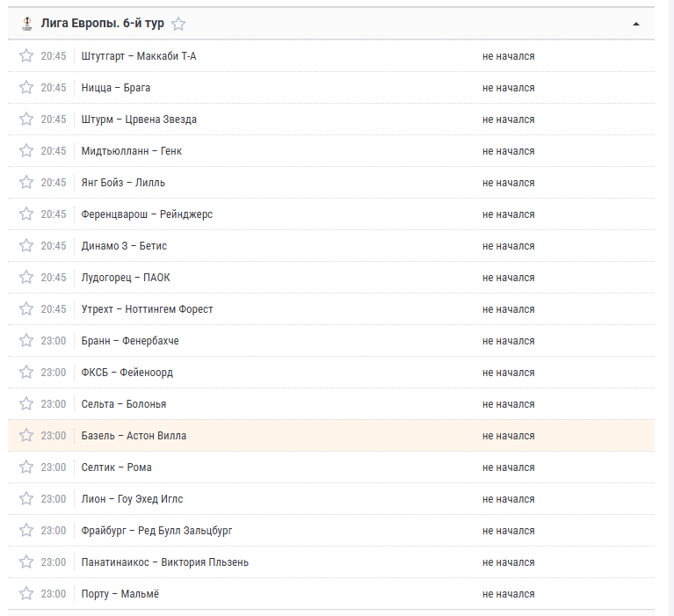
Task: Open the Фрайбург – Ред Булл Зальцбург match
Action: 156,531
